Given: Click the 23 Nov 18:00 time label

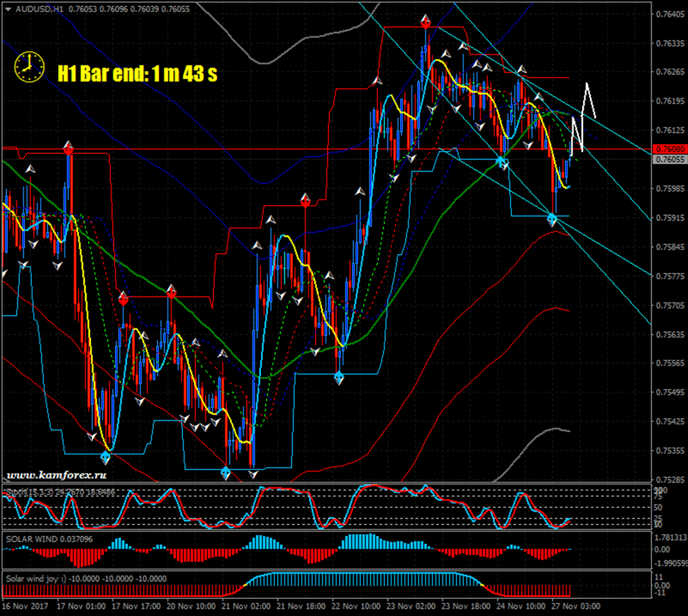Looking at the screenshot, I should click(x=466, y=606).
